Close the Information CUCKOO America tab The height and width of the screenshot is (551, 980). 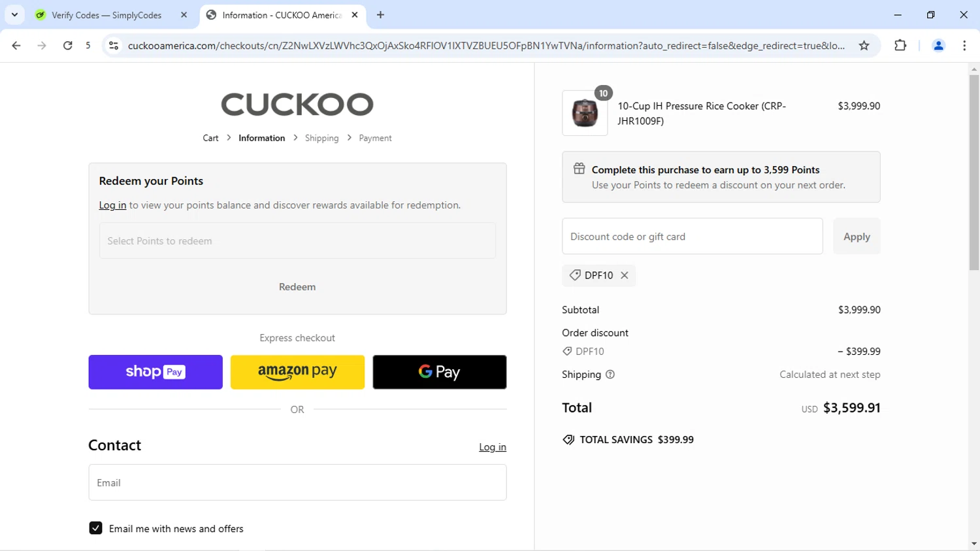click(x=355, y=14)
